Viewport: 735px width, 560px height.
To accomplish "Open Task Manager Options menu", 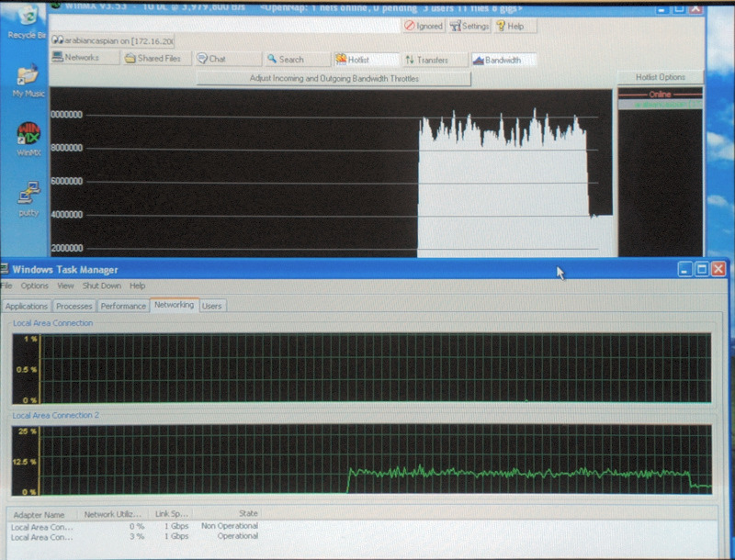I will point(34,286).
